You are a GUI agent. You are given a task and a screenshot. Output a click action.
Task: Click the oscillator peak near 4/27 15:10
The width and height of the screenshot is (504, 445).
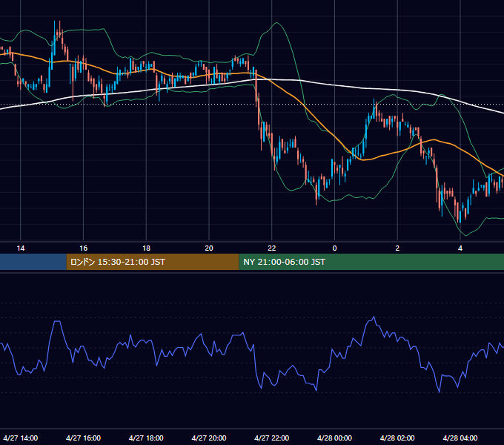[x=57, y=321]
